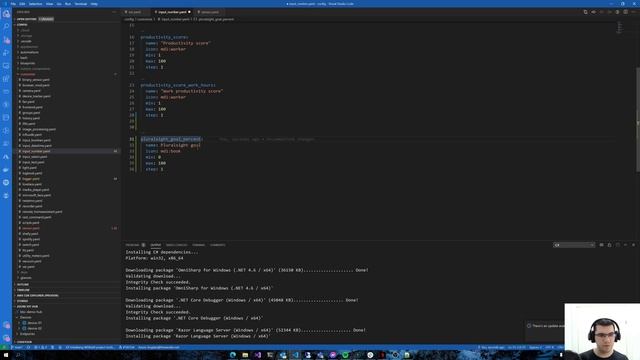Switch to the Output panel tab
This screenshot has height=360, width=640.
pyautogui.click(x=156, y=245)
